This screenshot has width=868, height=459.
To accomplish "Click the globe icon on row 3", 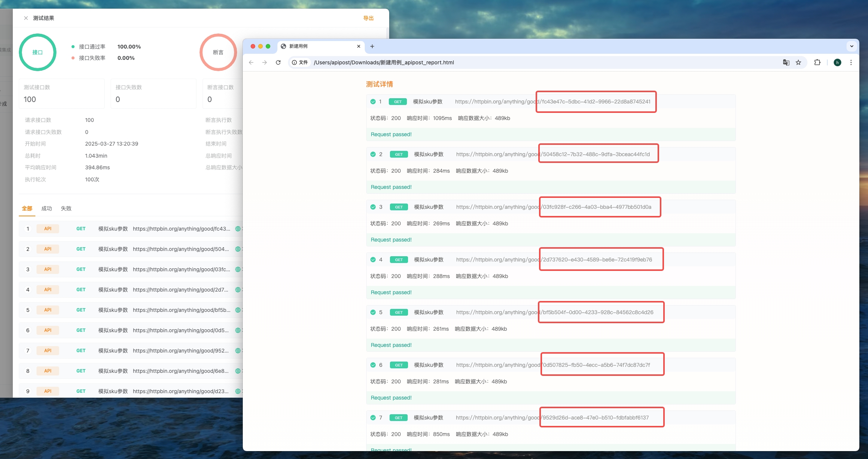I will (x=238, y=269).
